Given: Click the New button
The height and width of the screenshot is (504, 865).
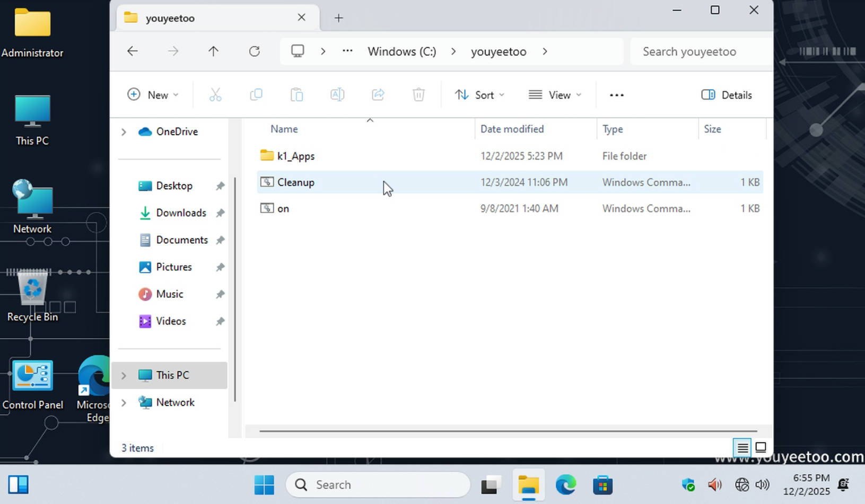Looking at the screenshot, I should coord(153,95).
